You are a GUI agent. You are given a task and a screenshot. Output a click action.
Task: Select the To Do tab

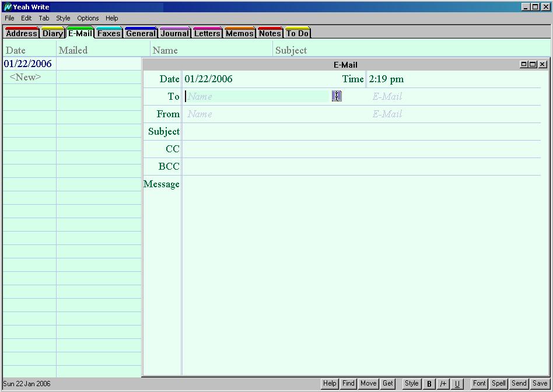[297, 33]
